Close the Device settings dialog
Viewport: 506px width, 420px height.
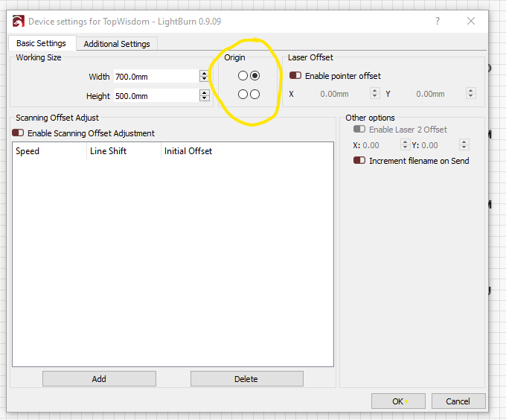coord(471,22)
